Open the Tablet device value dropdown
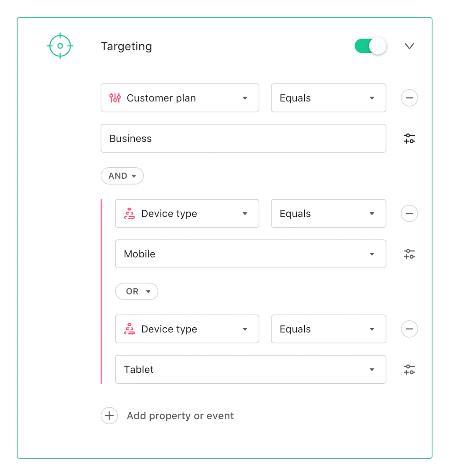This screenshot has height=476, width=450. (250, 369)
